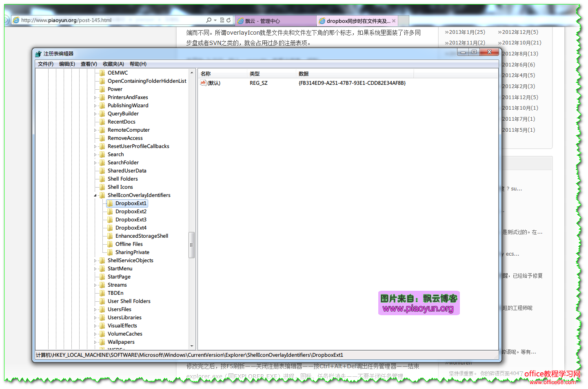Click the magnifier search icon in address bar
This screenshot has width=588, height=389.
coord(209,20)
